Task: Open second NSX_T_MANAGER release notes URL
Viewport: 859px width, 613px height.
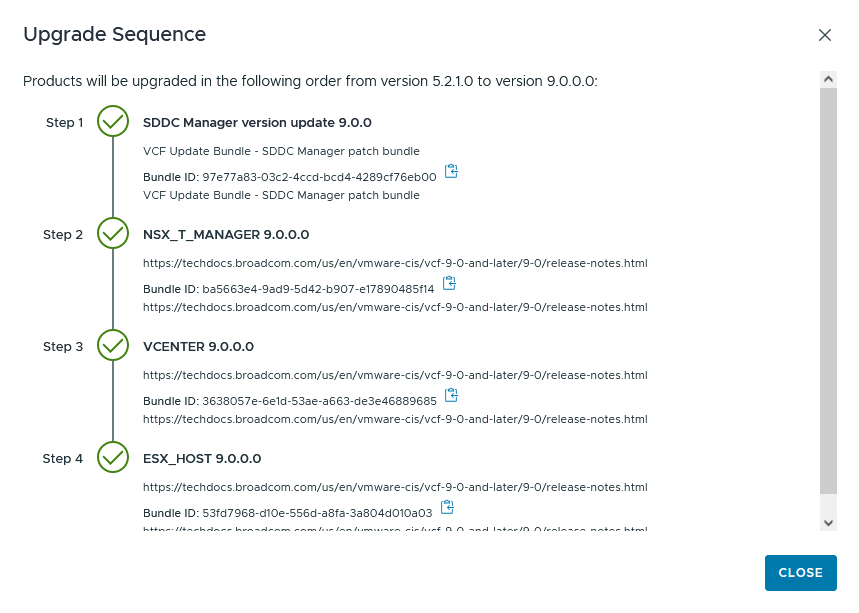Action: tap(395, 307)
